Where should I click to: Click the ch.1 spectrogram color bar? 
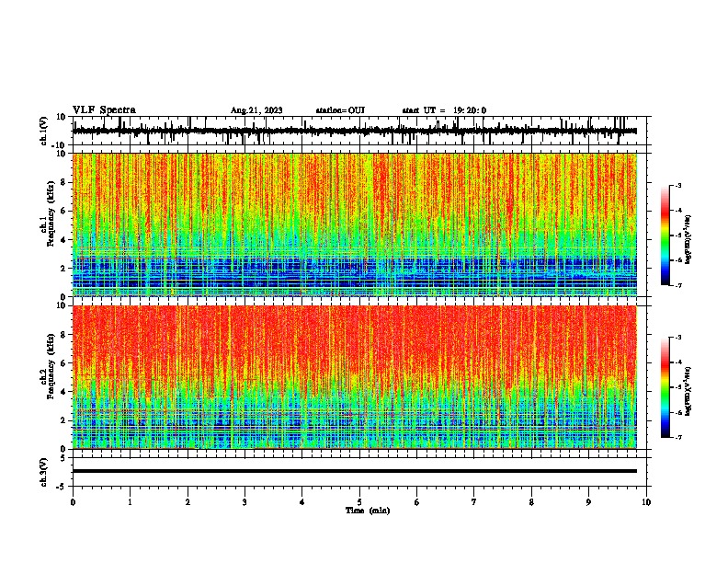(665, 236)
